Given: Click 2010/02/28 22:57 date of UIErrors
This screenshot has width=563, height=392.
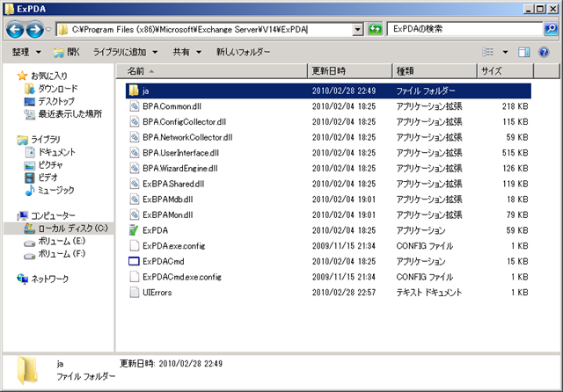Looking at the screenshot, I should pyautogui.click(x=344, y=293).
